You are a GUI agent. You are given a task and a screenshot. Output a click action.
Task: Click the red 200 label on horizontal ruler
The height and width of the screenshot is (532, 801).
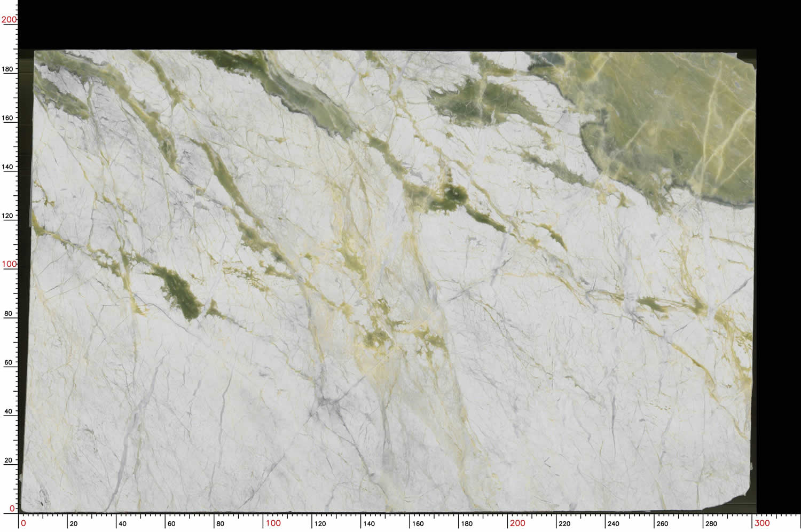click(517, 523)
